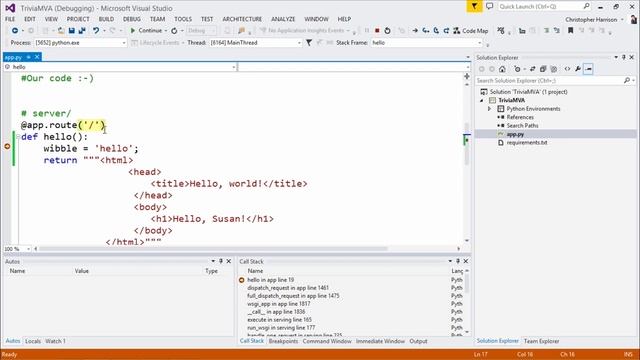Open Code Map from the toolbar
Viewport: 640px width, 360px height.
pyautogui.click(x=470, y=31)
